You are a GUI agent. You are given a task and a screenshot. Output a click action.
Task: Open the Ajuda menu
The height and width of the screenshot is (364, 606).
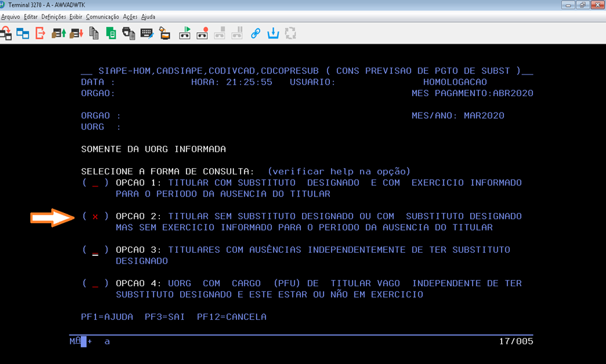(x=148, y=16)
